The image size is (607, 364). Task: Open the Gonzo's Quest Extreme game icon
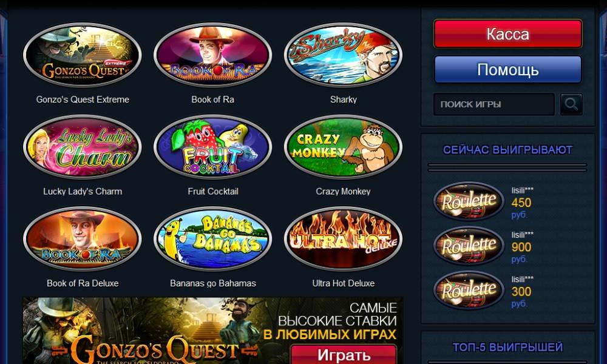(82, 55)
